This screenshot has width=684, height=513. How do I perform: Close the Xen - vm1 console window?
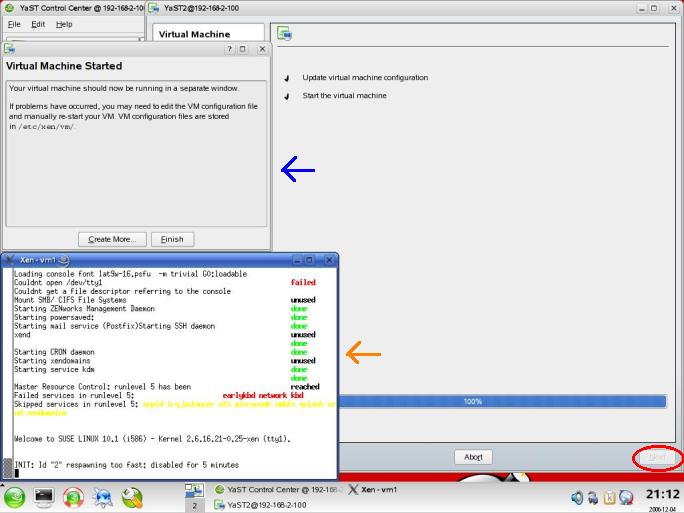pyautogui.click(x=329, y=260)
